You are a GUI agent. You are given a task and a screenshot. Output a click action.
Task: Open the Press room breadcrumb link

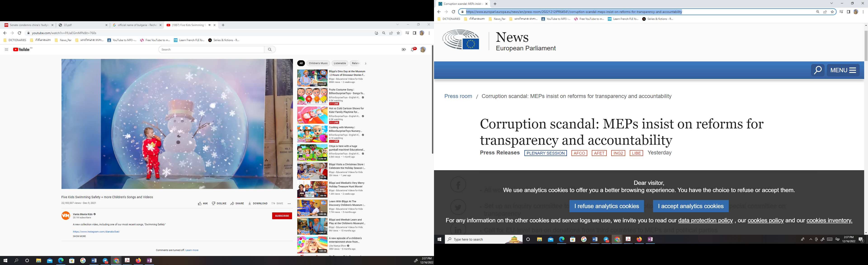tap(458, 96)
